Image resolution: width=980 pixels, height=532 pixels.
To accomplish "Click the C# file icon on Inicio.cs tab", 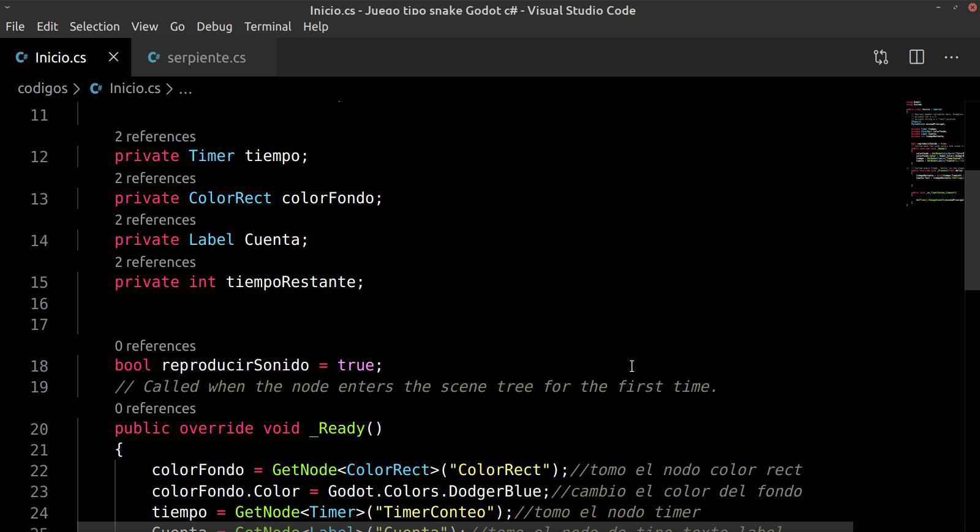I will tap(21, 58).
